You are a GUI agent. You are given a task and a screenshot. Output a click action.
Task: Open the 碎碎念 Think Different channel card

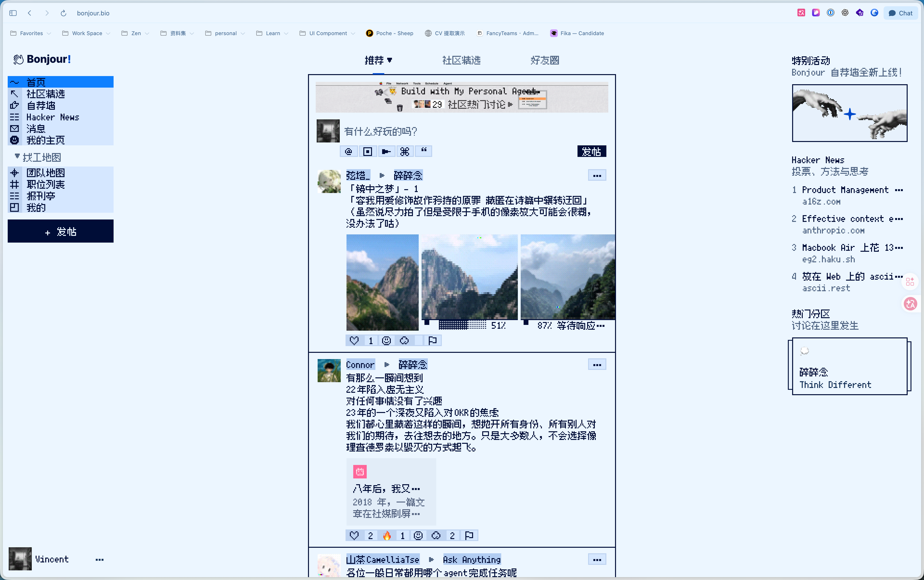tap(849, 366)
